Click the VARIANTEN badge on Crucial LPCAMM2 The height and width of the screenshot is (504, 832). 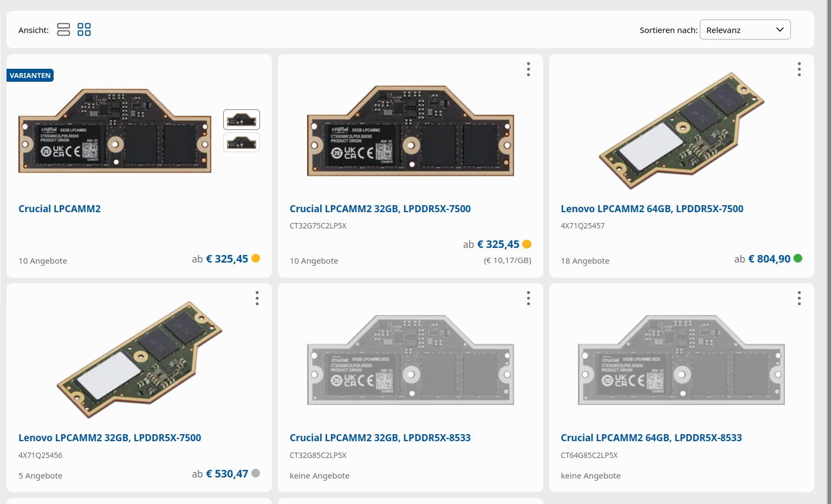[30, 75]
